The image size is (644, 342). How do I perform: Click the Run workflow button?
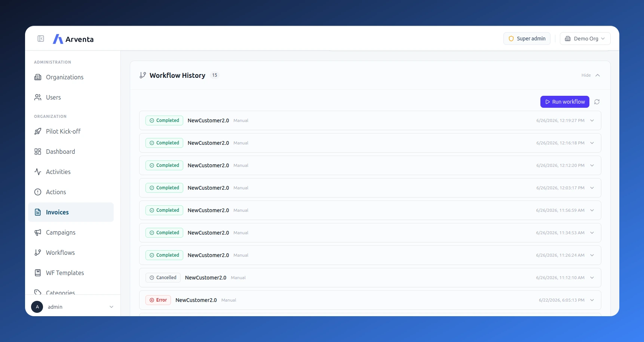tap(565, 102)
